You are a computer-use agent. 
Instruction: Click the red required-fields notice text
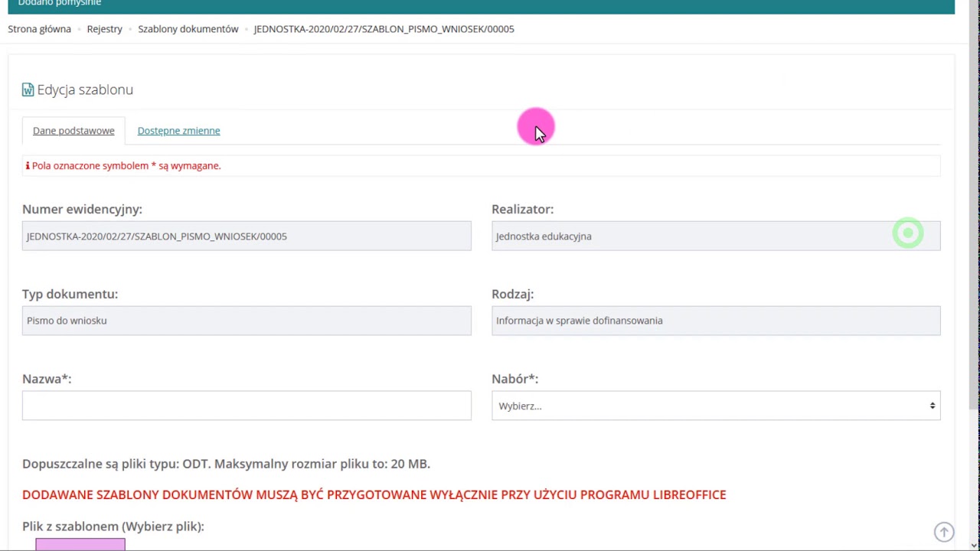(x=126, y=165)
